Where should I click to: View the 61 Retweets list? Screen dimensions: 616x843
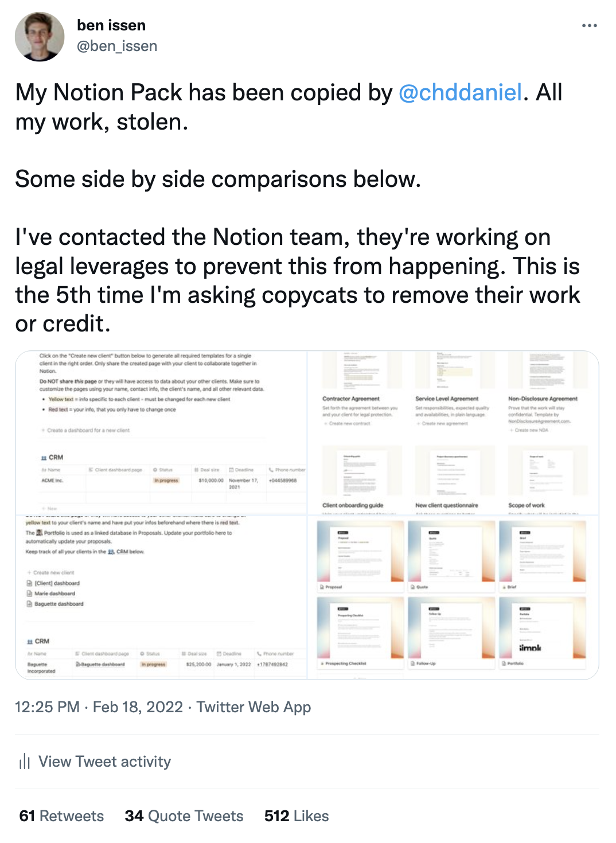[61, 816]
